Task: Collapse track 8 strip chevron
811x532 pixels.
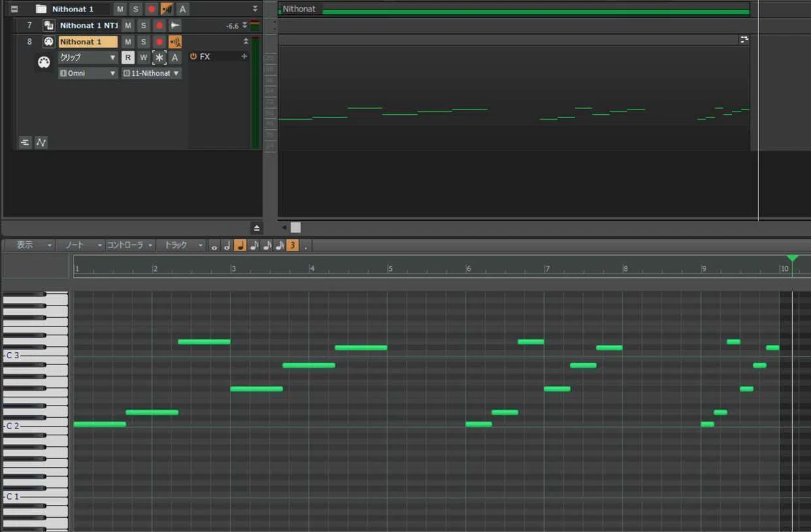Action: [246, 42]
